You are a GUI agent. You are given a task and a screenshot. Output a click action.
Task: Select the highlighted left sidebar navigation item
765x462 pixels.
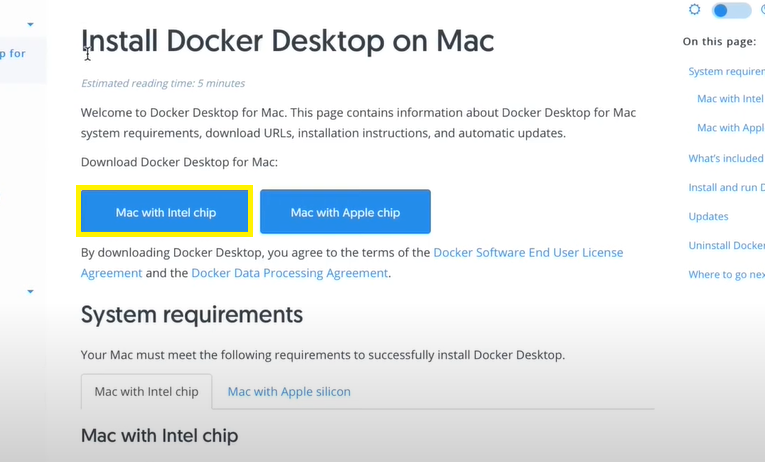[x=14, y=54]
